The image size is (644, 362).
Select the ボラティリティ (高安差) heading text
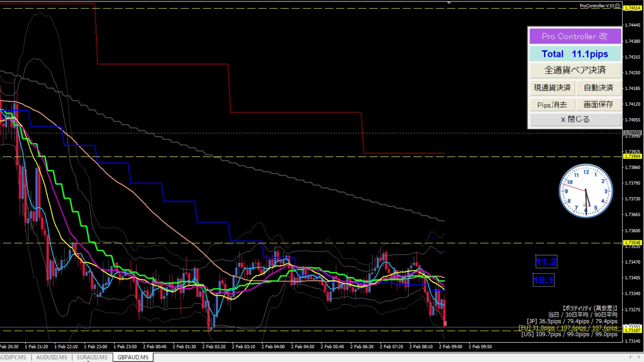[x=589, y=308]
